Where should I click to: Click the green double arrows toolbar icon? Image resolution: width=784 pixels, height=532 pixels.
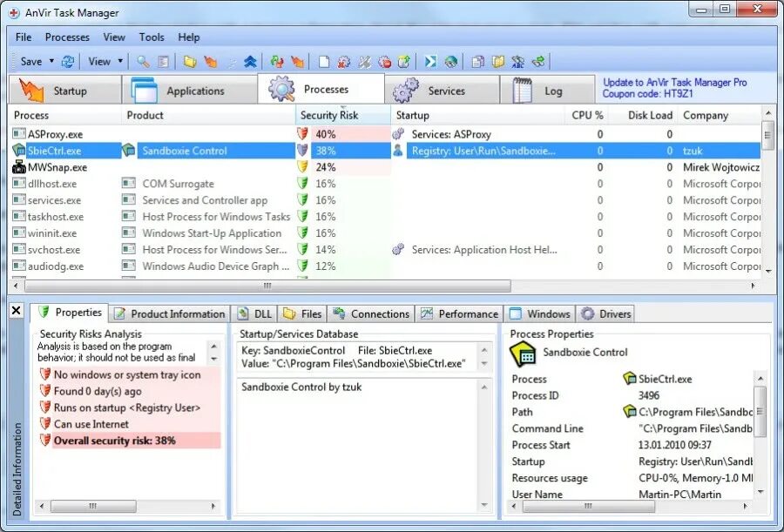pos(538,62)
